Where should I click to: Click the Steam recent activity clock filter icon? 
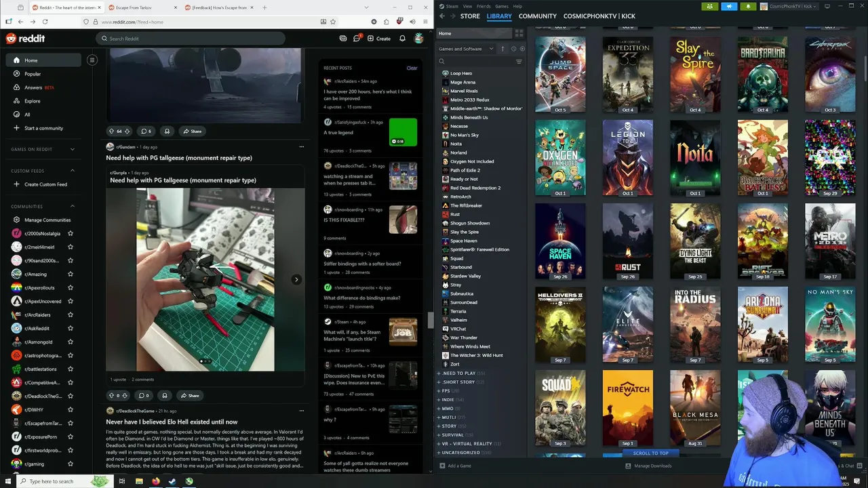coord(513,49)
